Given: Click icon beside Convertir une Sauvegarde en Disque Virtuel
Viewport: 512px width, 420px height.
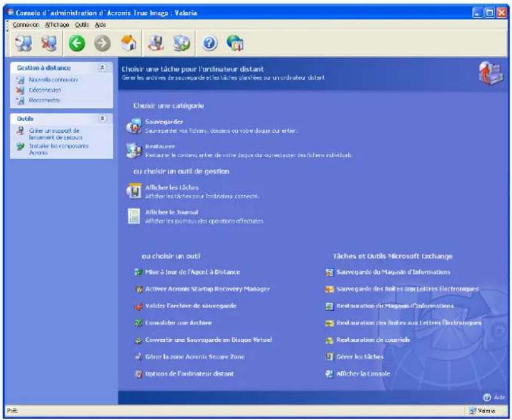Looking at the screenshot, I should pyautogui.click(x=139, y=340).
